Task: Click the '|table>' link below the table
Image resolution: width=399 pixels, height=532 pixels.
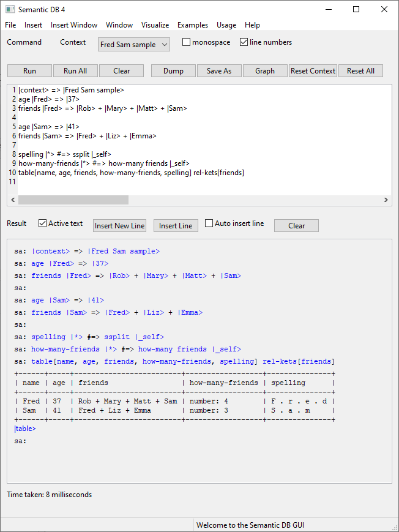Action: tap(25, 429)
